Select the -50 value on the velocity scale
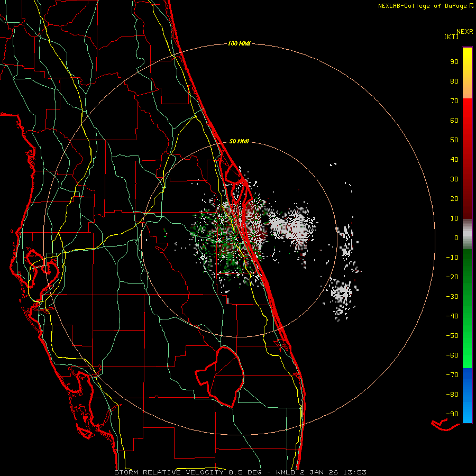 [x=452, y=336]
